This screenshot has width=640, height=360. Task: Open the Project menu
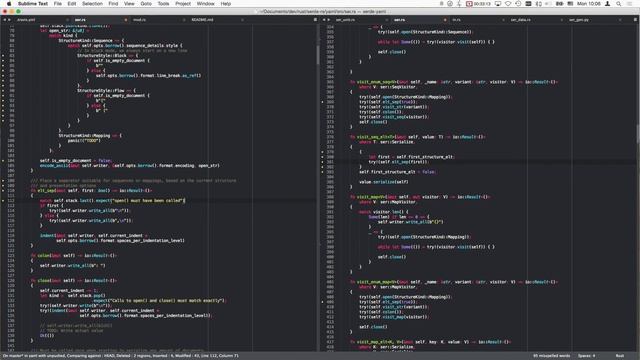pos(183,4)
